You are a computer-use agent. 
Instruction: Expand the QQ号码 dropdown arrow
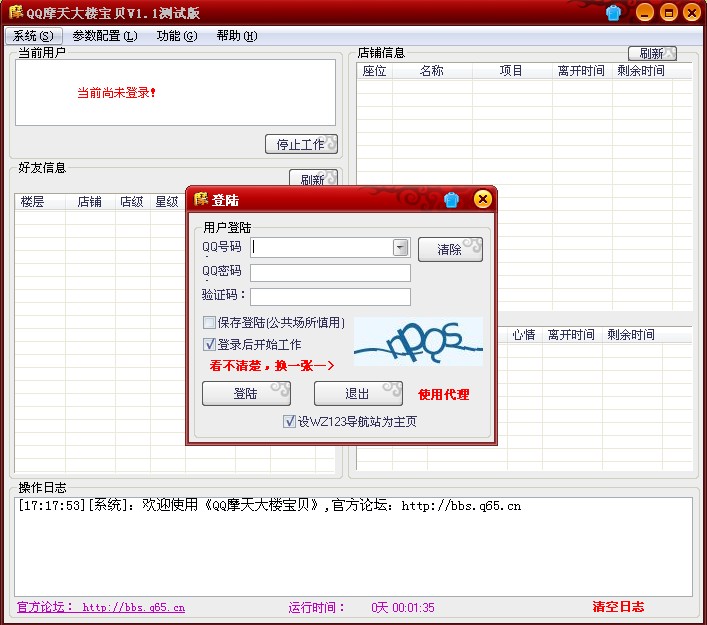click(x=400, y=248)
